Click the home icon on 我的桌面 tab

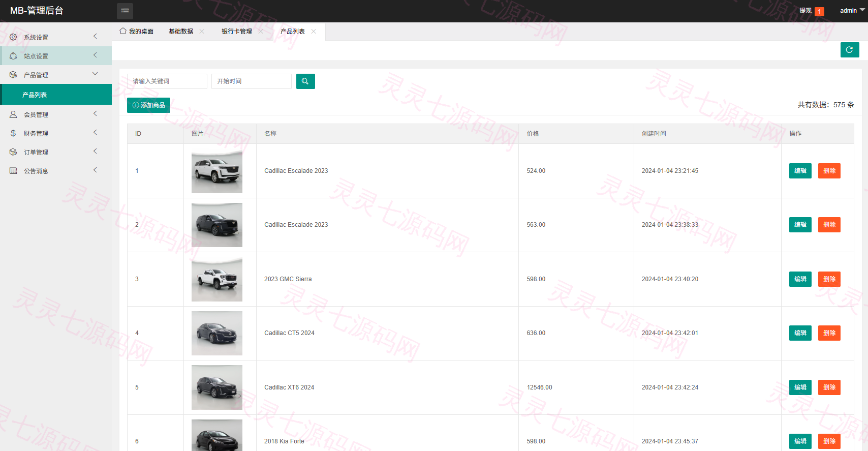tap(123, 31)
